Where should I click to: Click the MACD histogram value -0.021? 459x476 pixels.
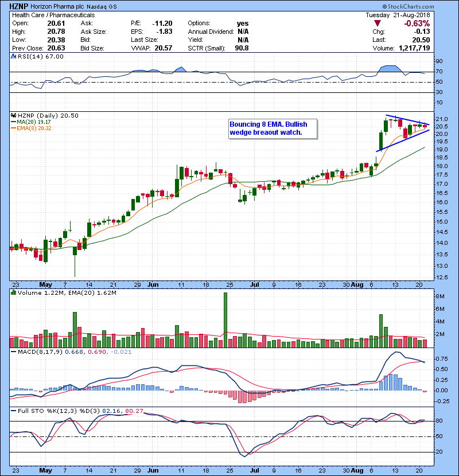coord(121,352)
